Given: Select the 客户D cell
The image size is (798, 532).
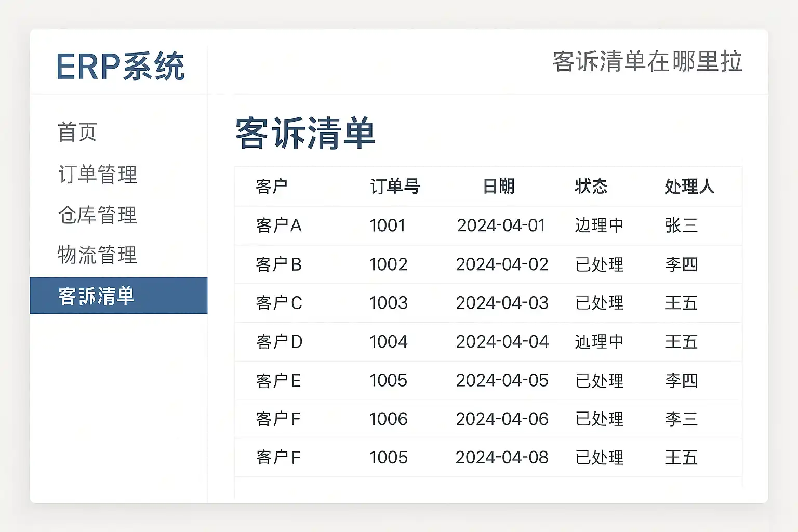Looking at the screenshot, I should click(279, 342).
